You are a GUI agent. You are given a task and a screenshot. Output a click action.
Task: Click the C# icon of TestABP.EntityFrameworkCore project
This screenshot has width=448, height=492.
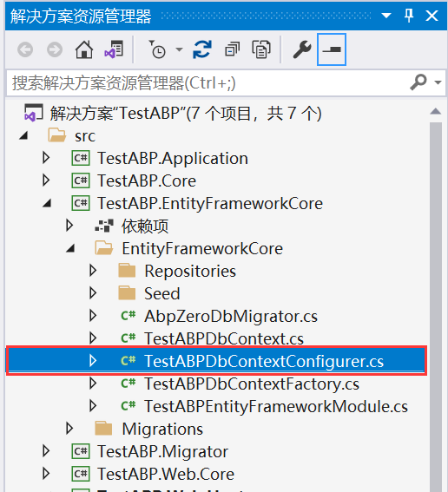pyautogui.click(x=81, y=203)
